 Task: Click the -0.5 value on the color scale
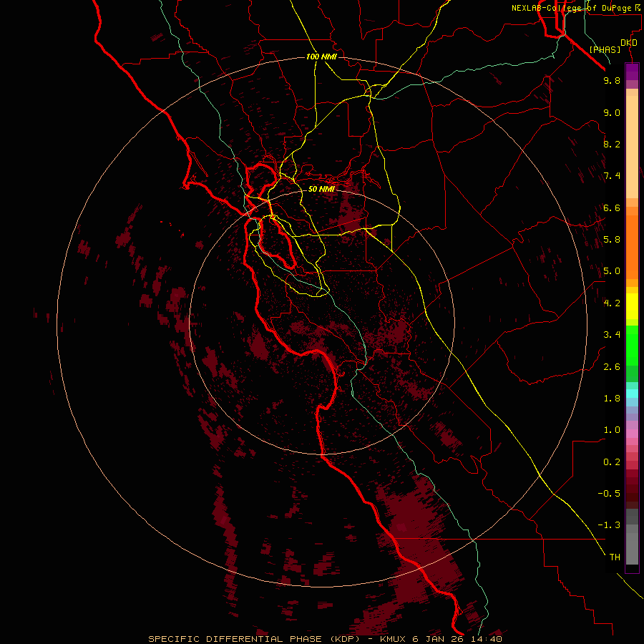click(609, 494)
